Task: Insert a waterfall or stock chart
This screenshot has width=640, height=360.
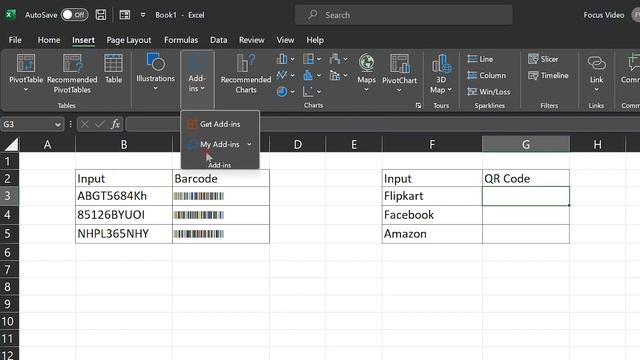Action: point(338,59)
